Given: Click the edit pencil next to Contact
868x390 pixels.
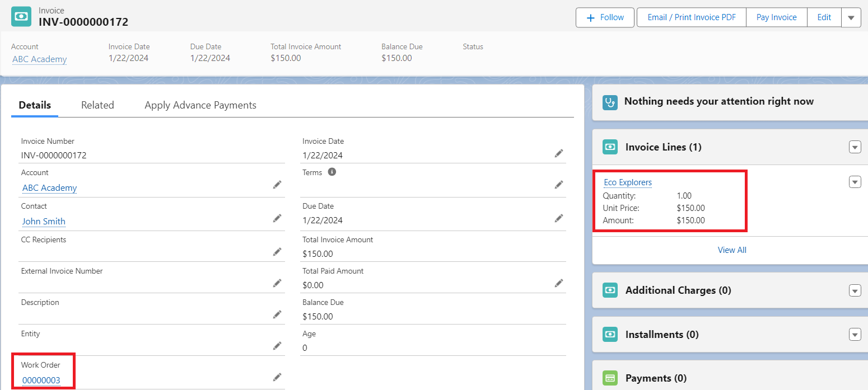Looking at the screenshot, I should click(x=277, y=218).
